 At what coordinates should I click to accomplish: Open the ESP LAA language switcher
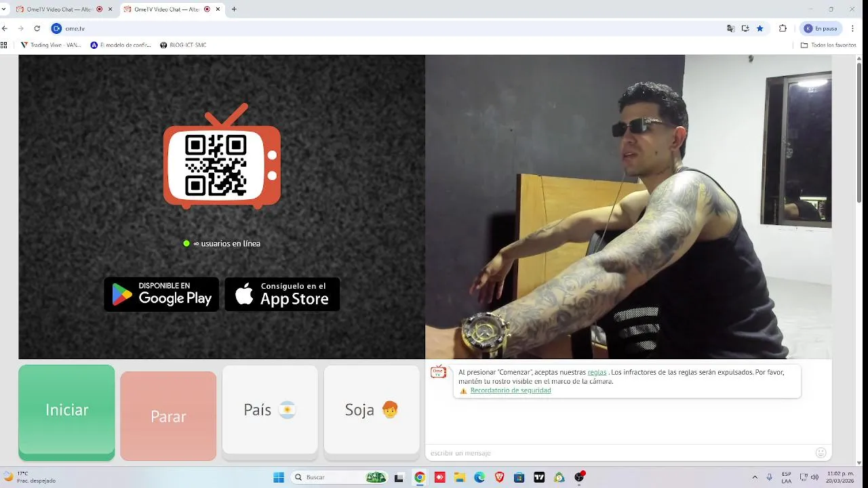pyautogui.click(x=786, y=477)
